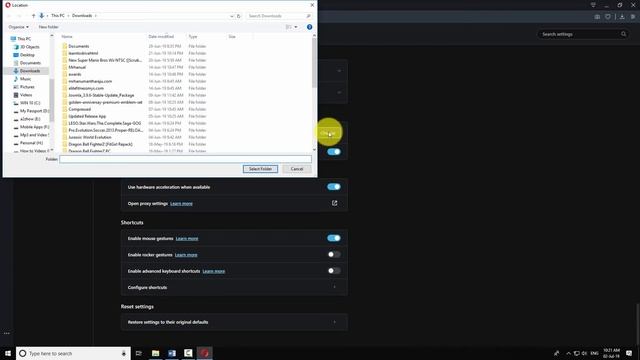Image resolution: width=640 pixels, height=360 pixels.
Task: Sort by the Date modified column header
Action: [161, 37]
